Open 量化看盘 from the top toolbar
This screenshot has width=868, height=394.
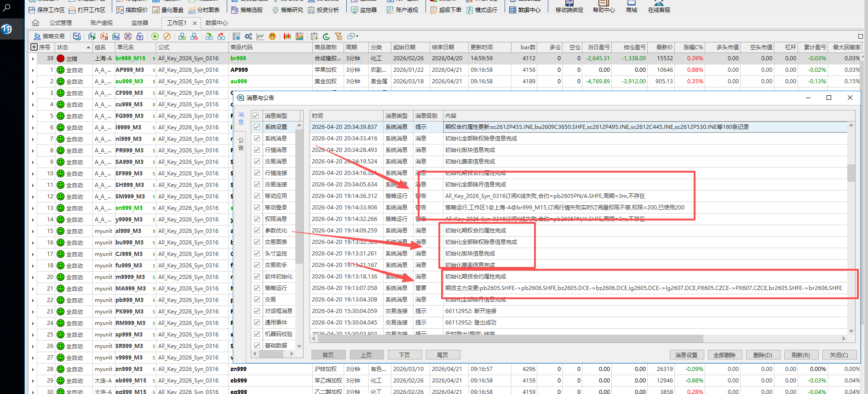[168, 10]
